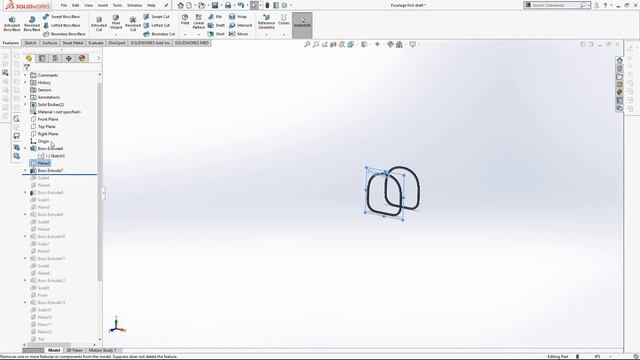
Task: Open the DisplayManager appearance tab icon
Action: 82,58
